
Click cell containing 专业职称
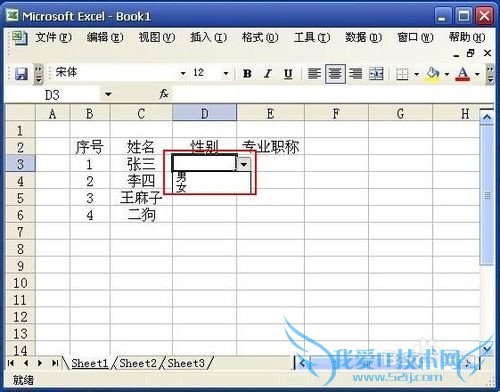[x=270, y=147]
